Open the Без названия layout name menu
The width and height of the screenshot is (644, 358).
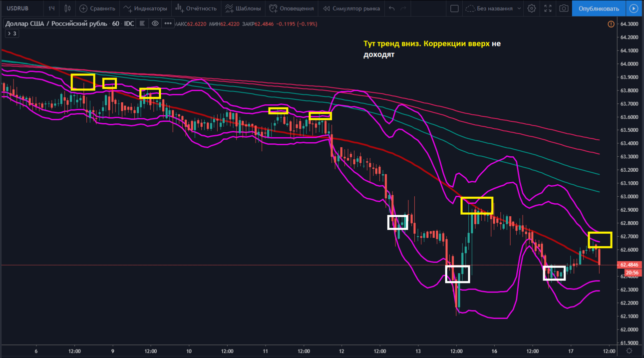493,8
